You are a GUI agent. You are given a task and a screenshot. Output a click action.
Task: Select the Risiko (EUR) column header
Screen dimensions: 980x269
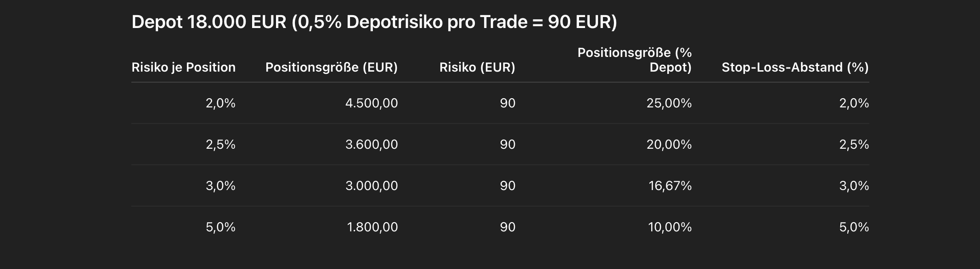[x=477, y=67]
